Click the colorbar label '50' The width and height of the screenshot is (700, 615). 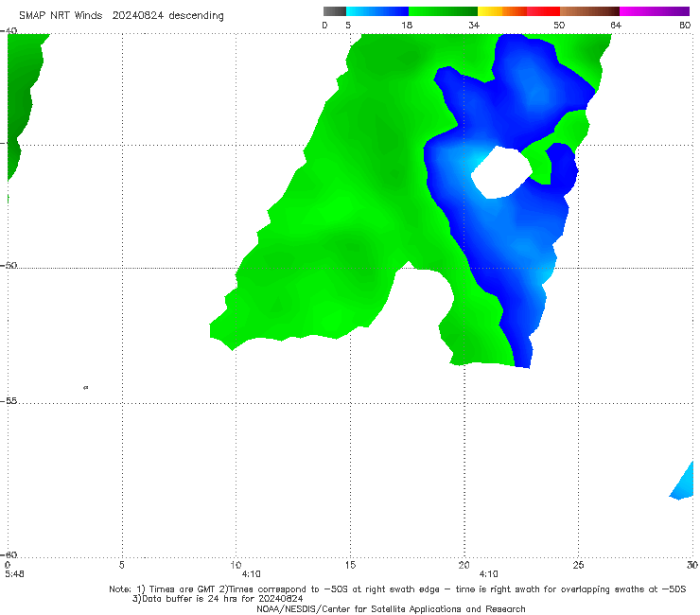click(559, 25)
